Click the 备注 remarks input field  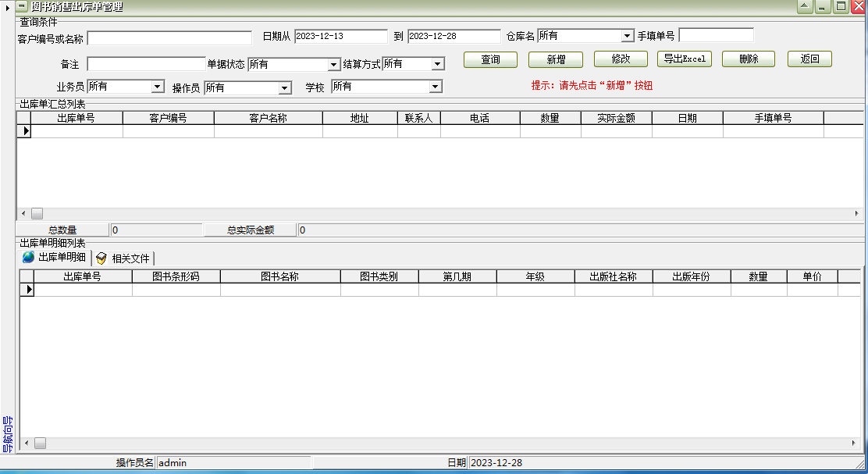pyautogui.click(x=146, y=64)
